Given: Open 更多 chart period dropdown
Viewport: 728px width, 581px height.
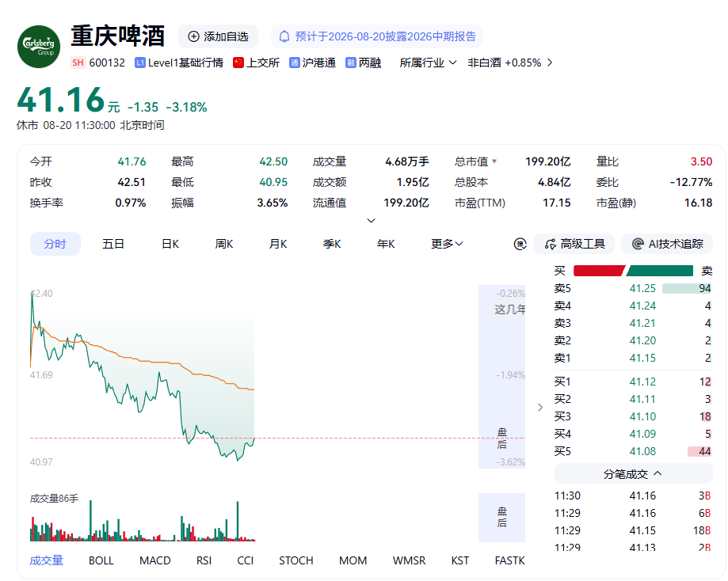Looking at the screenshot, I should pos(447,244).
